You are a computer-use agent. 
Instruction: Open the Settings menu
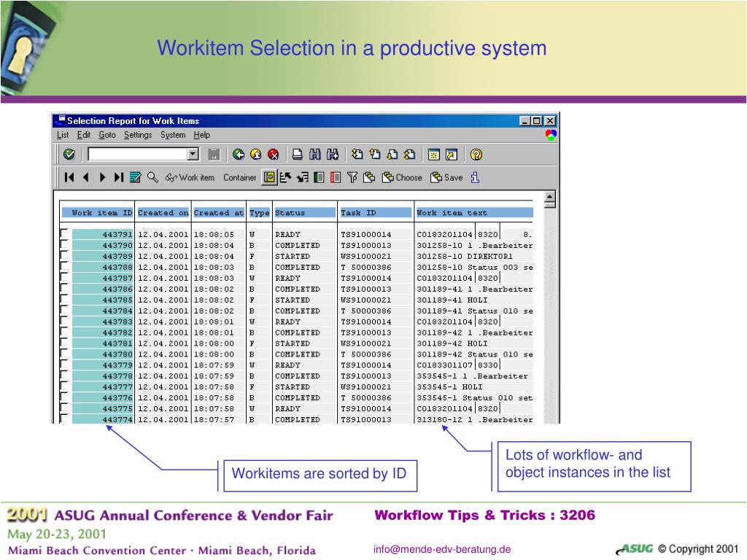point(138,135)
